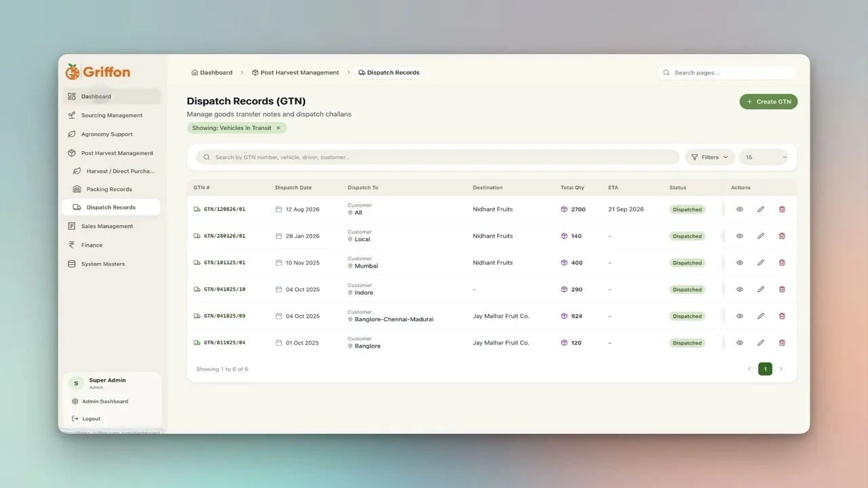View GTN/041025/10 record with eye icon

740,289
